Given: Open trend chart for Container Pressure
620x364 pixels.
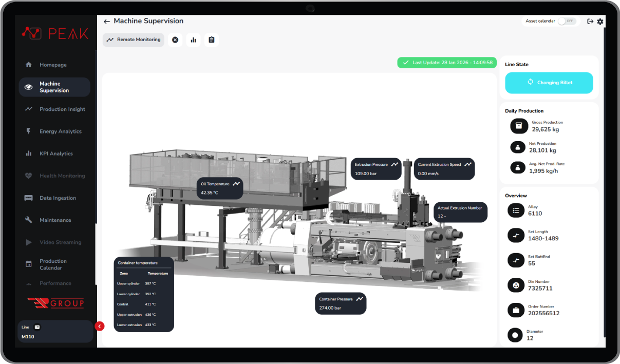Looking at the screenshot, I should pos(360,299).
